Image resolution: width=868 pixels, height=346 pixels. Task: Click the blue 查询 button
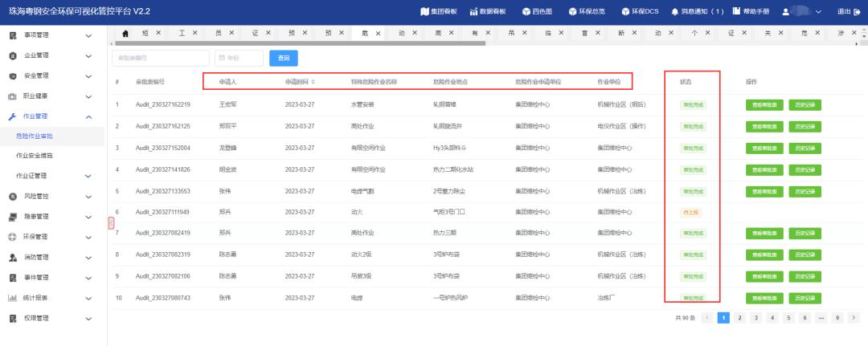coord(283,58)
